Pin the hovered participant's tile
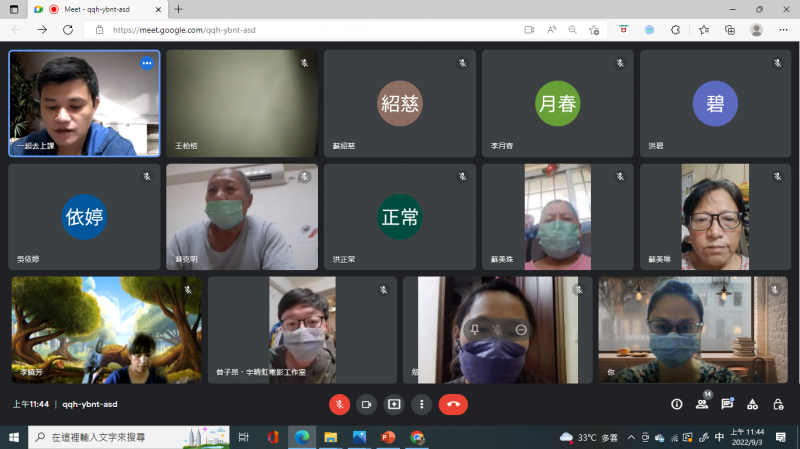Screen dimensions: 800x449 pos(475,329)
